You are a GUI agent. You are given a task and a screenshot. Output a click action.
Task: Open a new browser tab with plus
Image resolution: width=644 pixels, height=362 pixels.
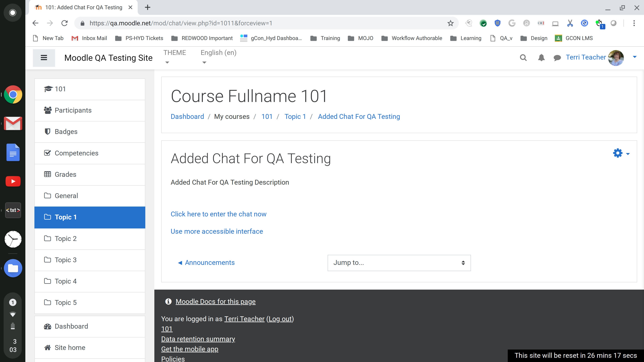pyautogui.click(x=148, y=7)
